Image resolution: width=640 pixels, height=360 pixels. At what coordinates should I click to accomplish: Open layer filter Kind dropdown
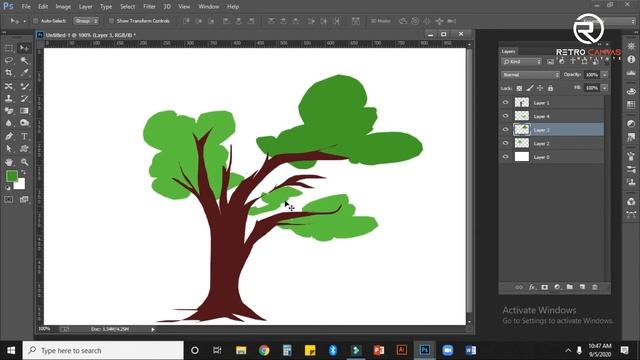click(521, 62)
